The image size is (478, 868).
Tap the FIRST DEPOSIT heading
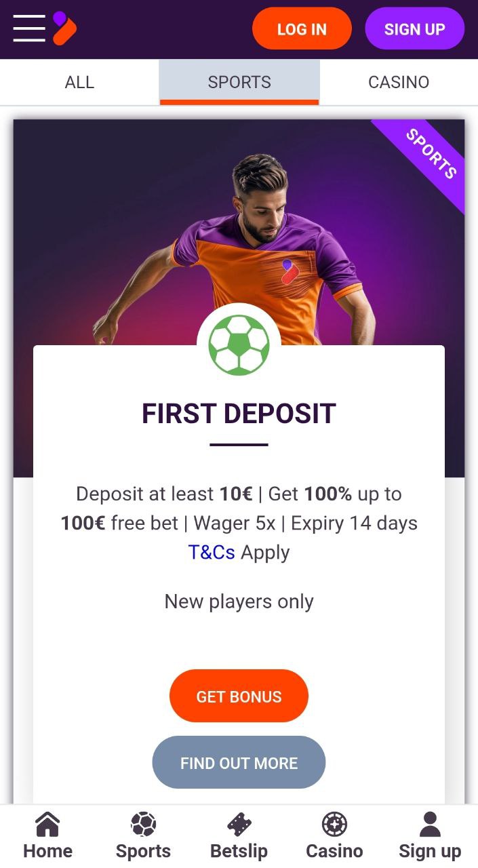239,414
